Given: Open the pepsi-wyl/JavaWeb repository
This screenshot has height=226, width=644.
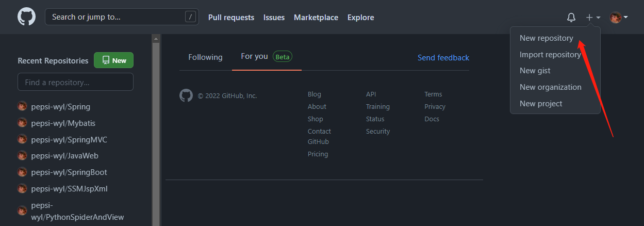Looking at the screenshot, I should (x=65, y=156).
